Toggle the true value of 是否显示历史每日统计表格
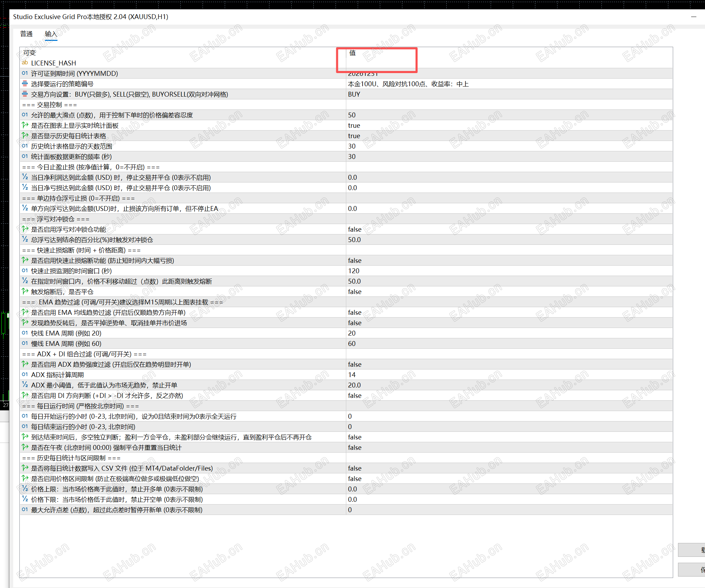 point(354,136)
